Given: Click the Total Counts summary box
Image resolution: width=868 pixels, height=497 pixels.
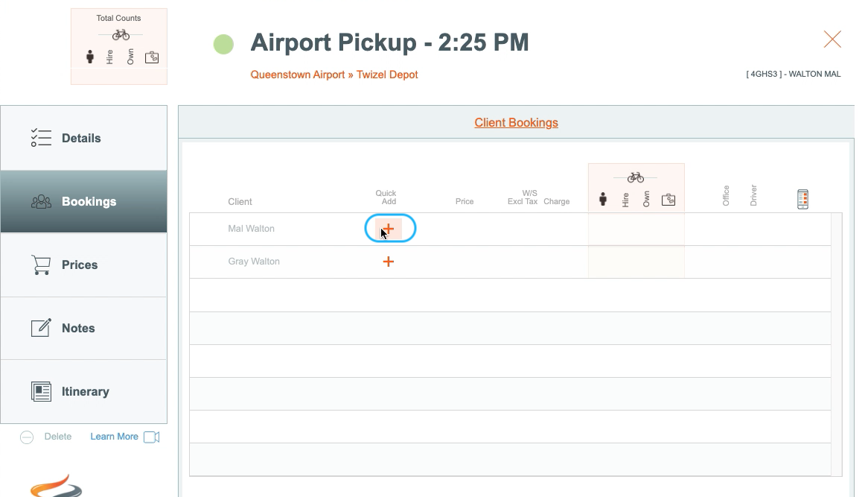Looking at the screenshot, I should (119, 46).
